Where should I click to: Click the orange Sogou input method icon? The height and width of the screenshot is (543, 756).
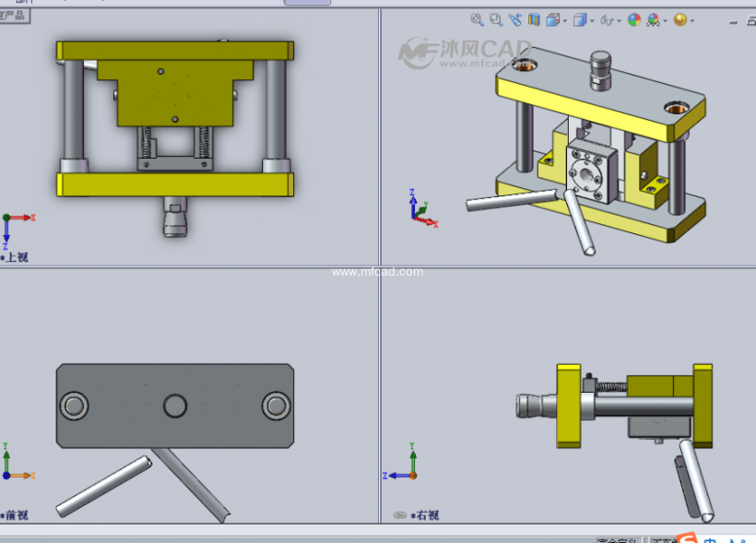coord(687,537)
